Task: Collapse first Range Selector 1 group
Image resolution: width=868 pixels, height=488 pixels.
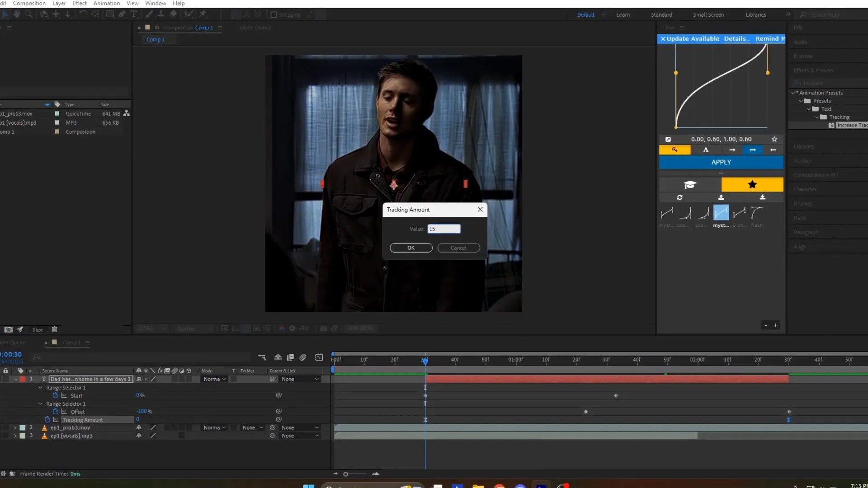Action: click(x=40, y=388)
